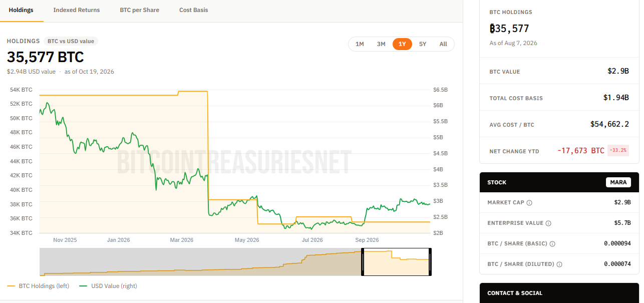This screenshot has width=644, height=303.
Task: Click the basic BTC per share value "0.000094"
Action: (x=617, y=243)
